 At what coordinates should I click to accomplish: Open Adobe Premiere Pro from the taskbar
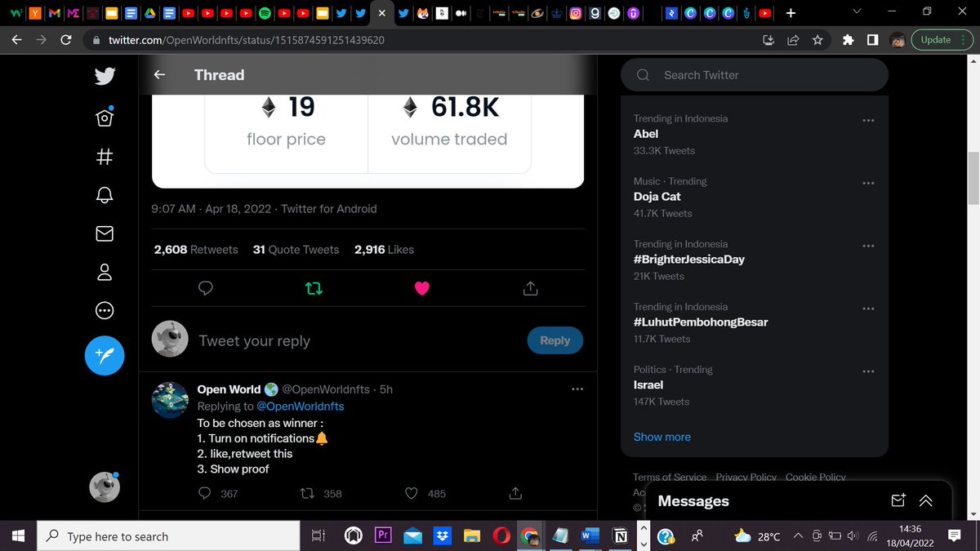coord(383,535)
